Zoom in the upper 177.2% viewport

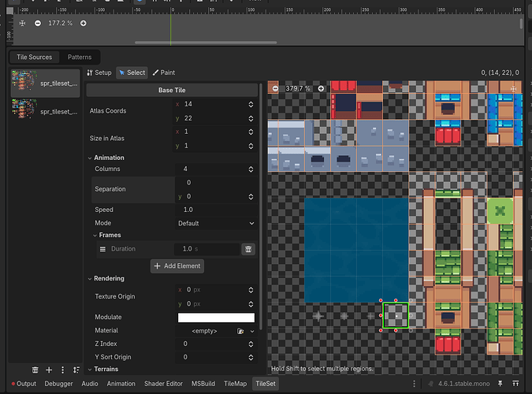click(84, 23)
